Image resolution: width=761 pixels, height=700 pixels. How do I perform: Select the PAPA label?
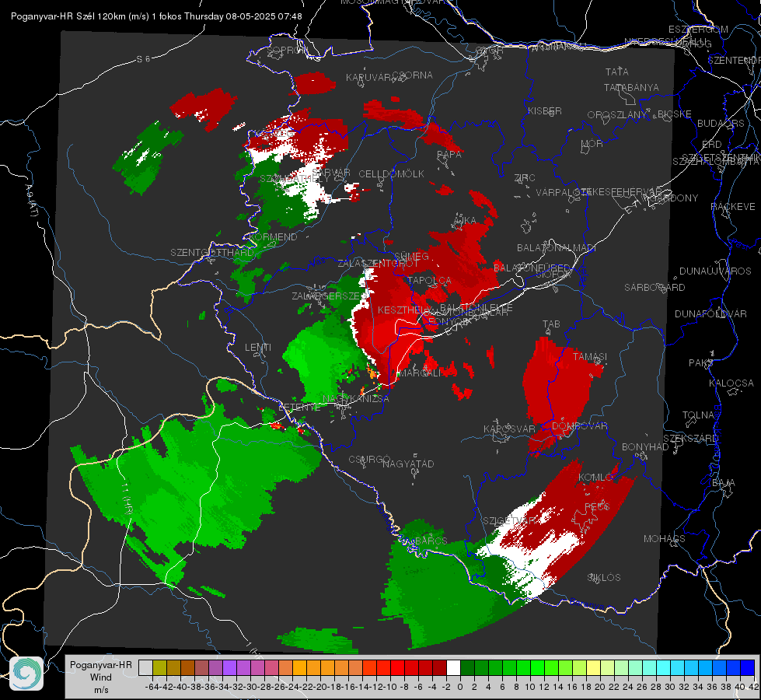[x=449, y=154]
